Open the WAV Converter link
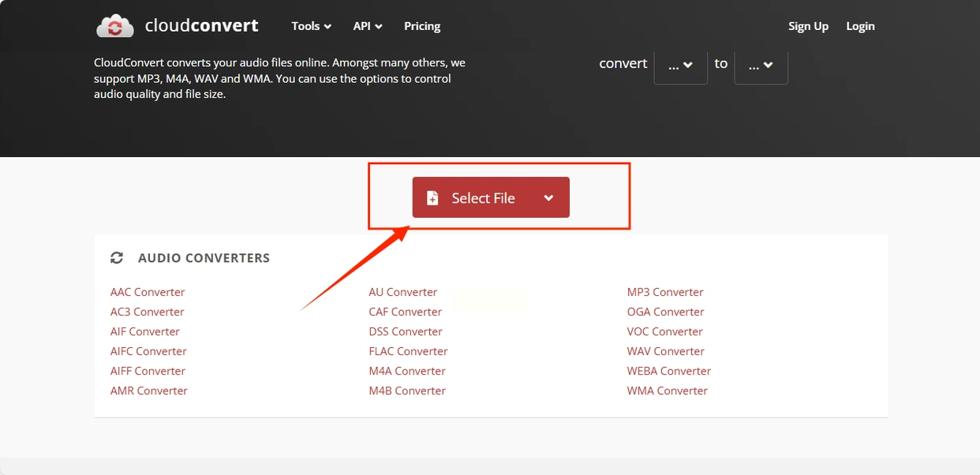This screenshot has height=475, width=980. [x=666, y=351]
